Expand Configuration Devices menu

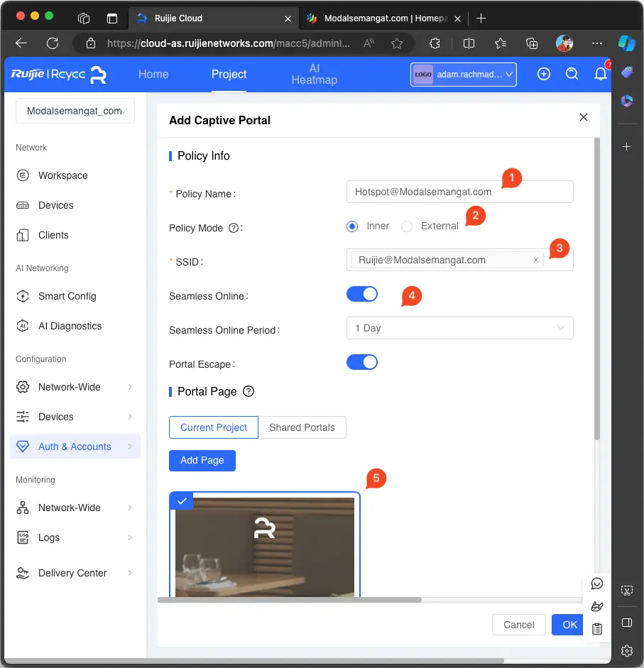75,417
